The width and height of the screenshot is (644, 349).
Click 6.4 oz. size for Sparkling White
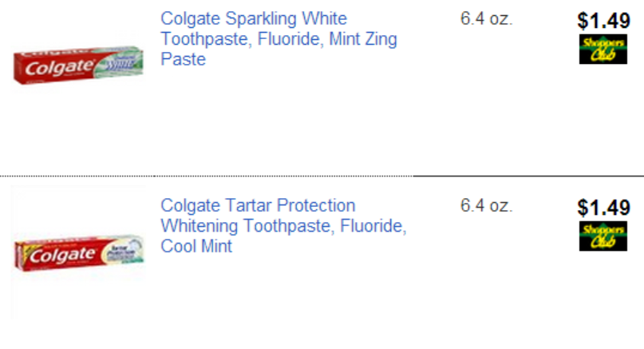(486, 19)
